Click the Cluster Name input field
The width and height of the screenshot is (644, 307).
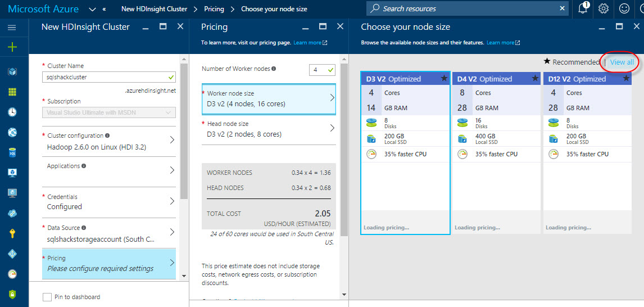pyautogui.click(x=109, y=77)
